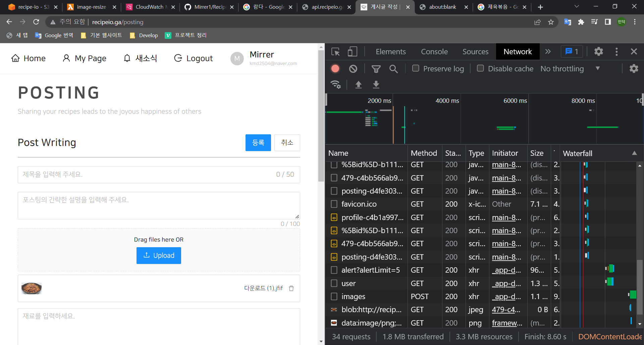Viewport: 644px width, 345px height.
Task: Click the Upload button for recipe files
Action: point(158,255)
